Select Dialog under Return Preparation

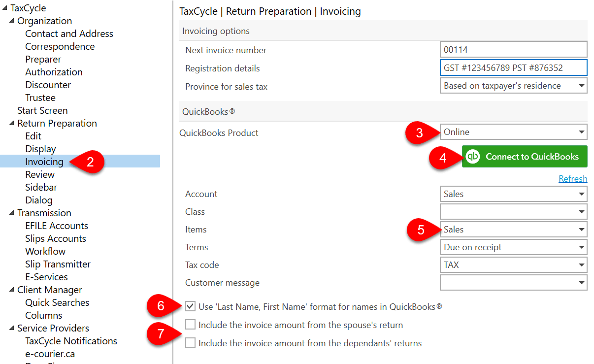(x=39, y=200)
